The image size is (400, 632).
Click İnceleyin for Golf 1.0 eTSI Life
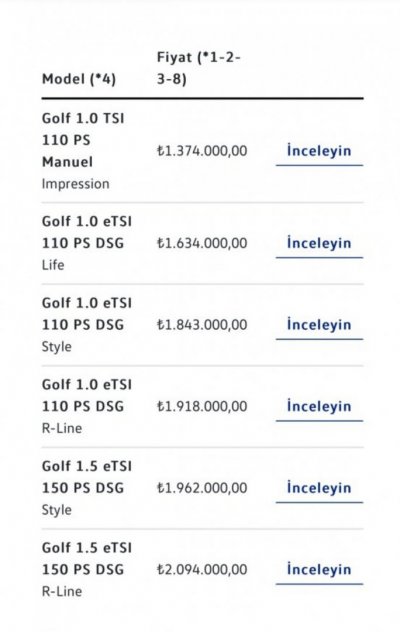click(319, 243)
